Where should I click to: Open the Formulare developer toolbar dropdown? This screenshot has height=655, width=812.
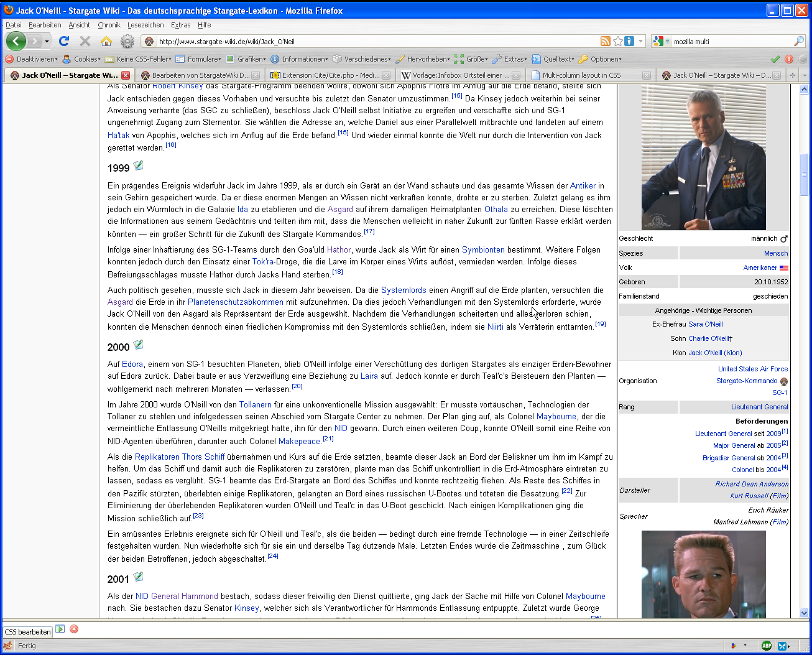coord(203,59)
